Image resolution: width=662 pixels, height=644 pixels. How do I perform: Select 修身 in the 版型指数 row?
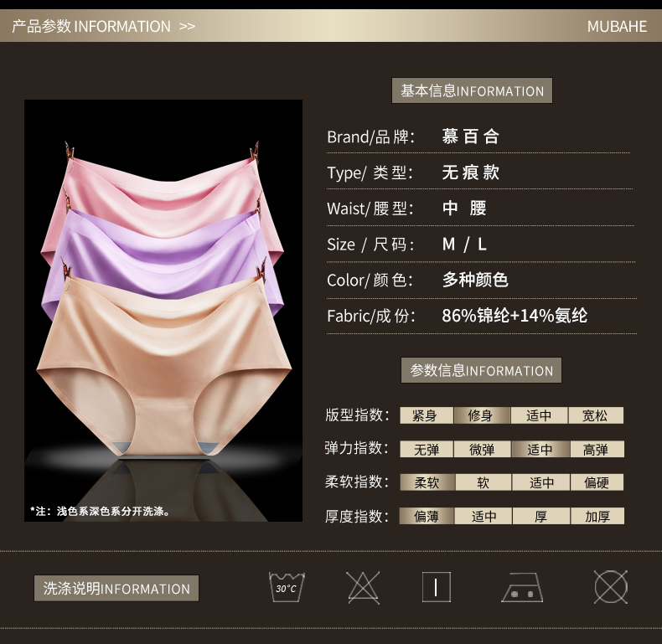coord(482,415)
